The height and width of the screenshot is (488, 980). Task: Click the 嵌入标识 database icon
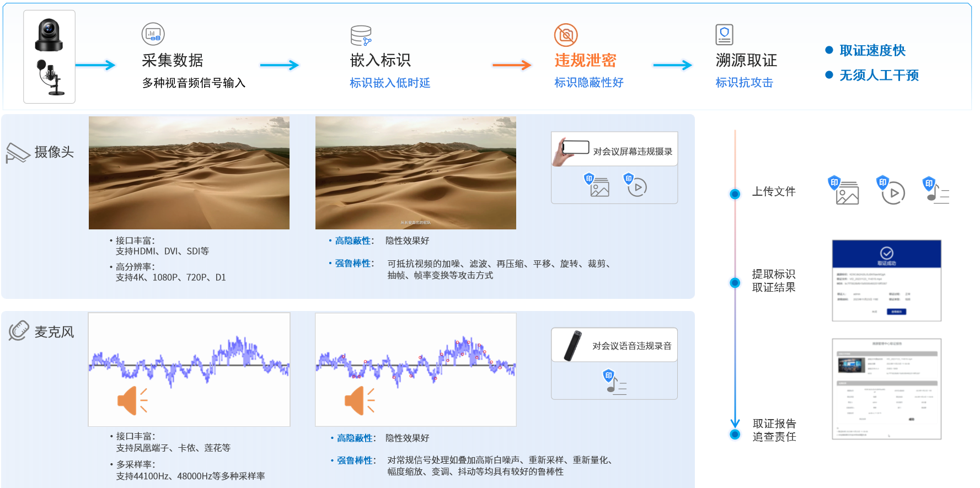coord(361,36)
